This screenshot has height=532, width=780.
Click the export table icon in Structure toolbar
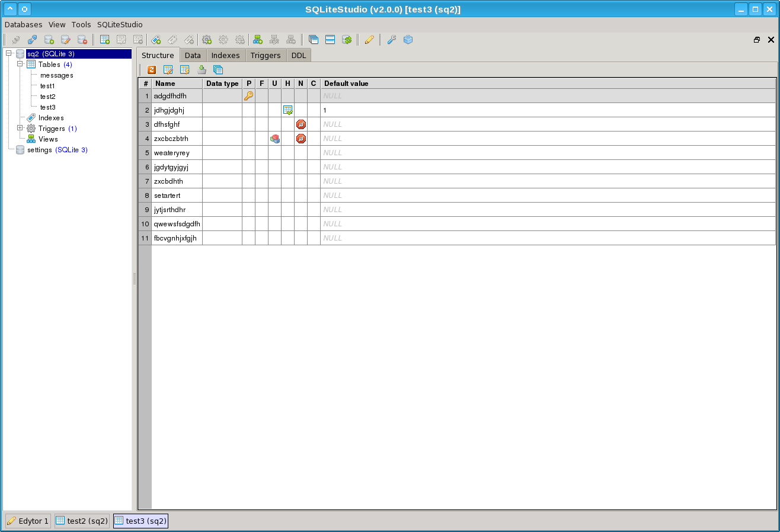202,69
